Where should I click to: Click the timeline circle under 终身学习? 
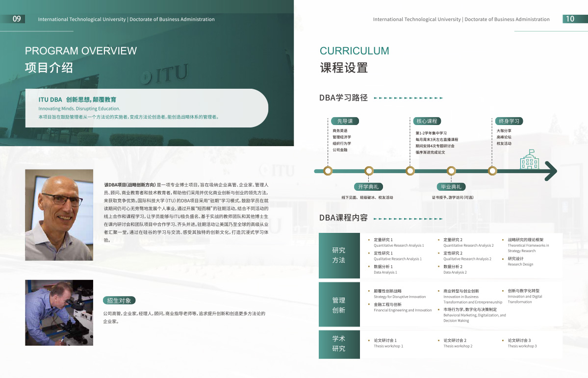click(492, 171)
